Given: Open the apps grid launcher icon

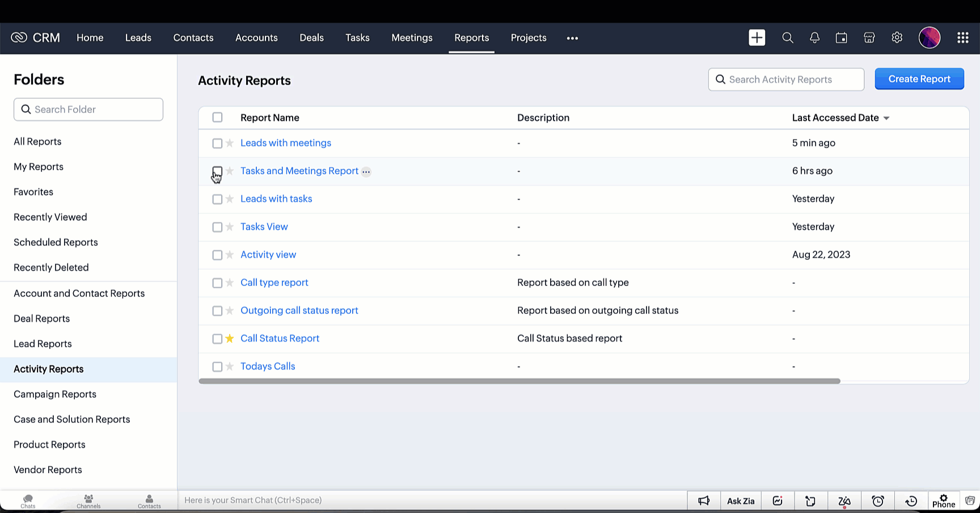Looking at the screenshot, I should point(962,38).
